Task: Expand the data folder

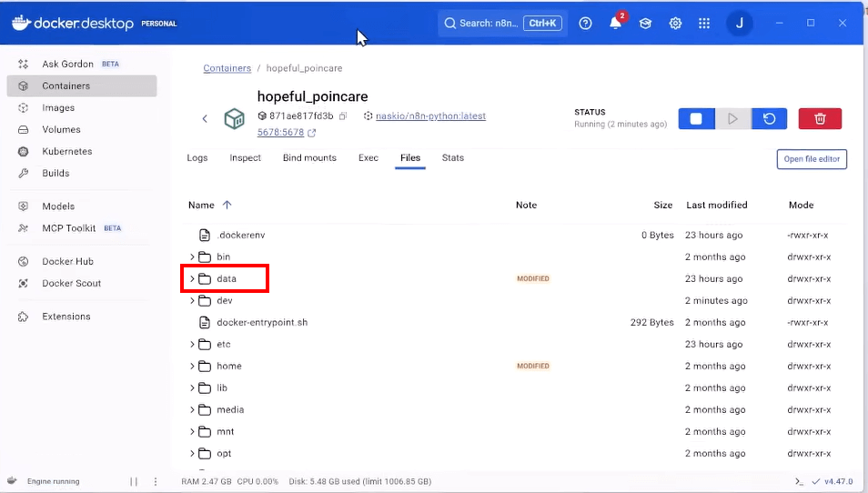Action: 192,278
